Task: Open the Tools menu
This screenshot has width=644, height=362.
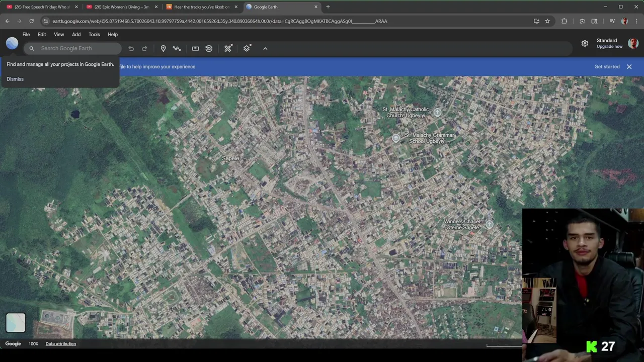Action: point(94,35)
